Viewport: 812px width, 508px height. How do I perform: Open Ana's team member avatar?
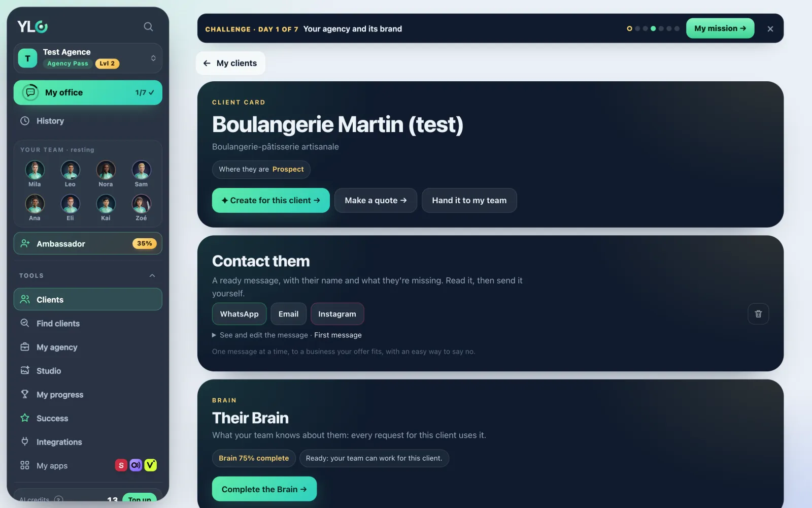pos(35,204)
